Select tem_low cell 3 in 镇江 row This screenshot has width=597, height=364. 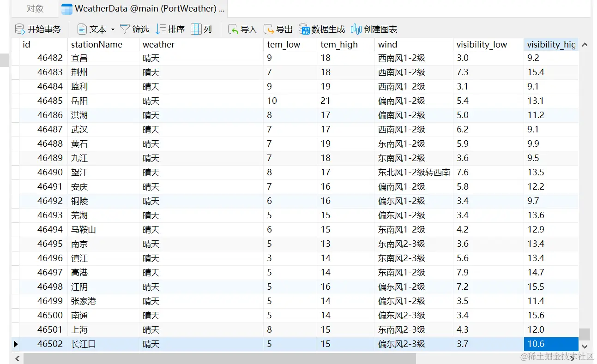(290, 258)
